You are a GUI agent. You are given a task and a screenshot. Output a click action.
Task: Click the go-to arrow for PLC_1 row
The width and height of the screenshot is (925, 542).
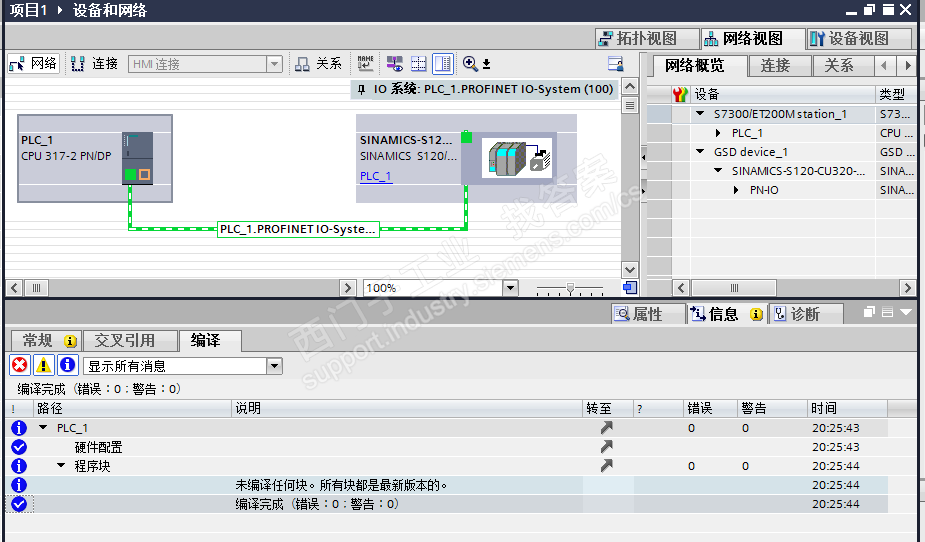tap(606, 427)
